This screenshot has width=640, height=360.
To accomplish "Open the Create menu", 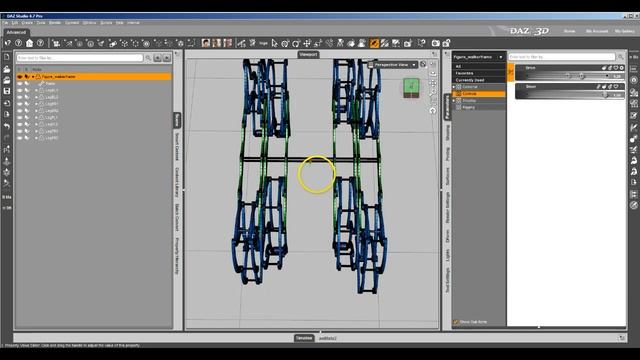I will [27, 23].
